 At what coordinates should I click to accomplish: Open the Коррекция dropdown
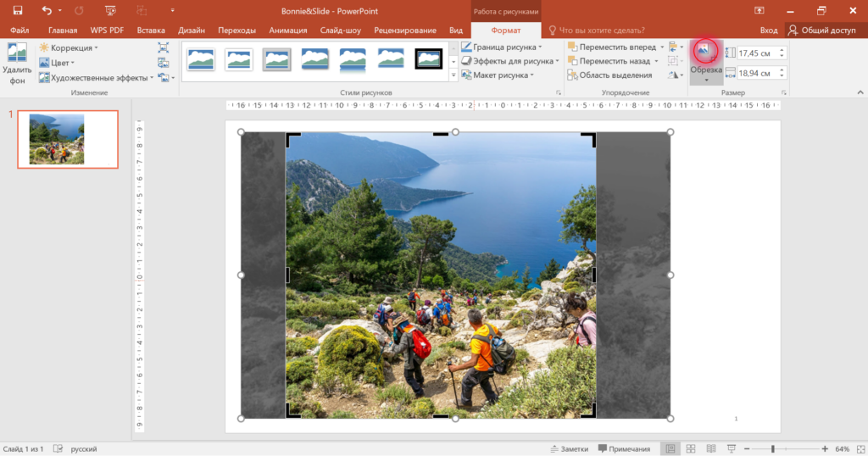(x=69, y=47)
